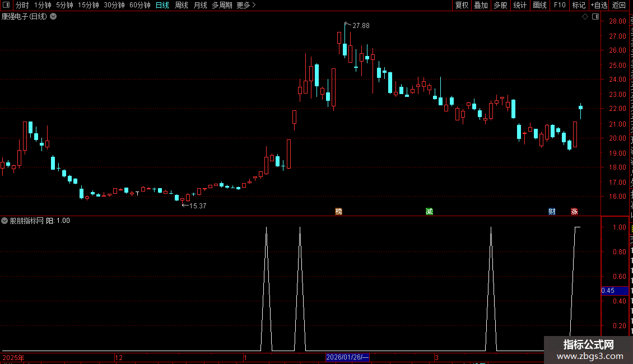Click month 12 label on time axis
Image resolution: width=633 pixels, height=364 pixels.
tap(119, 357)
